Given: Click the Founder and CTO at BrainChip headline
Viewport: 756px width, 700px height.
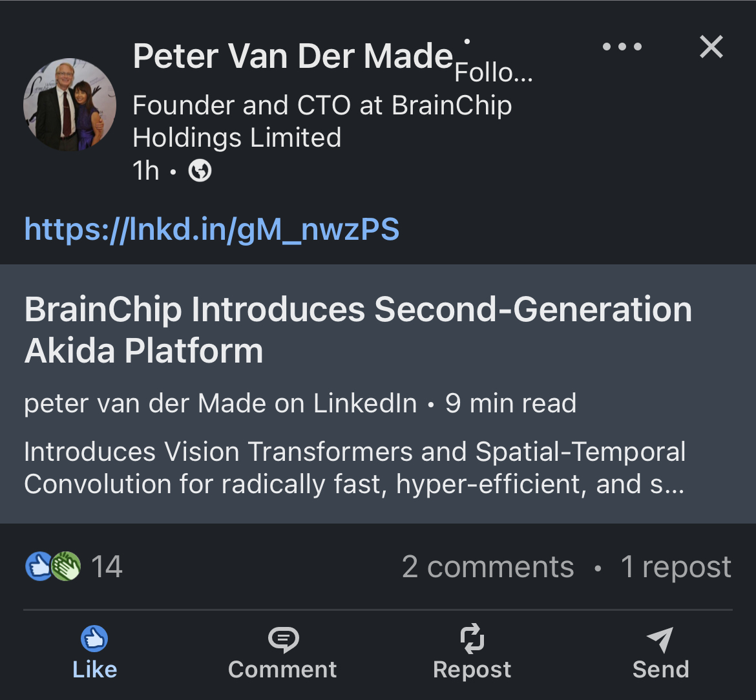Looking at the screenshot, I should coord(322,121).
